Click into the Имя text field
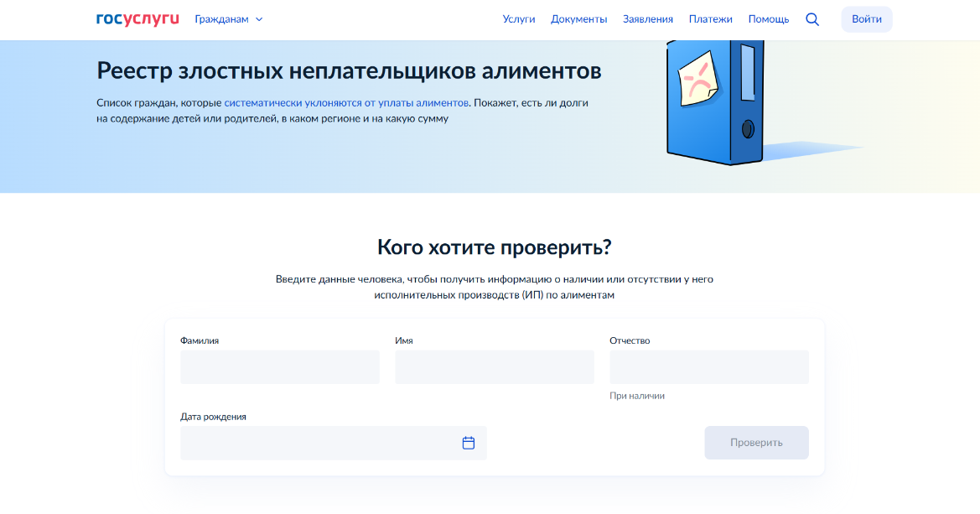Screen dimensions: 980x514 click(x=494, y=367)
